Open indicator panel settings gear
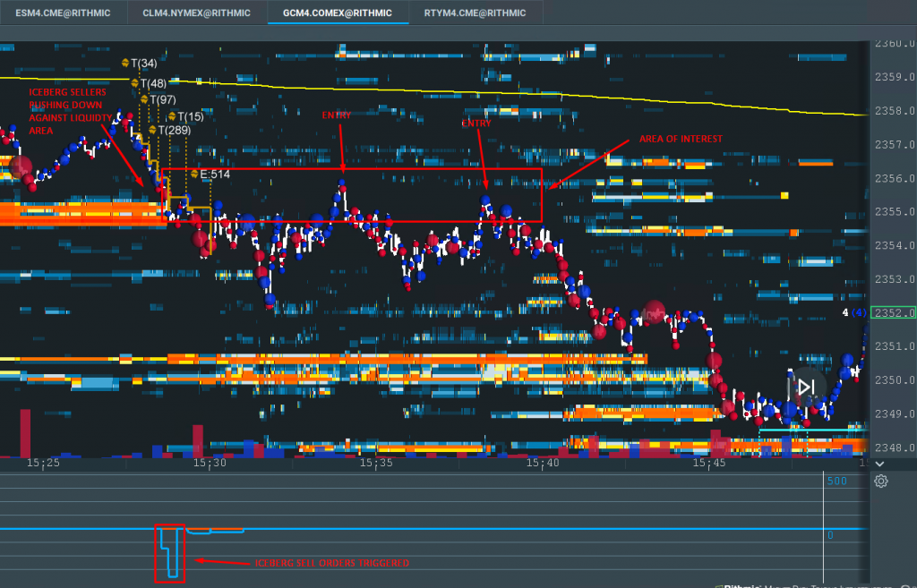Screen dimensions: 917x588 coord(881,481)
